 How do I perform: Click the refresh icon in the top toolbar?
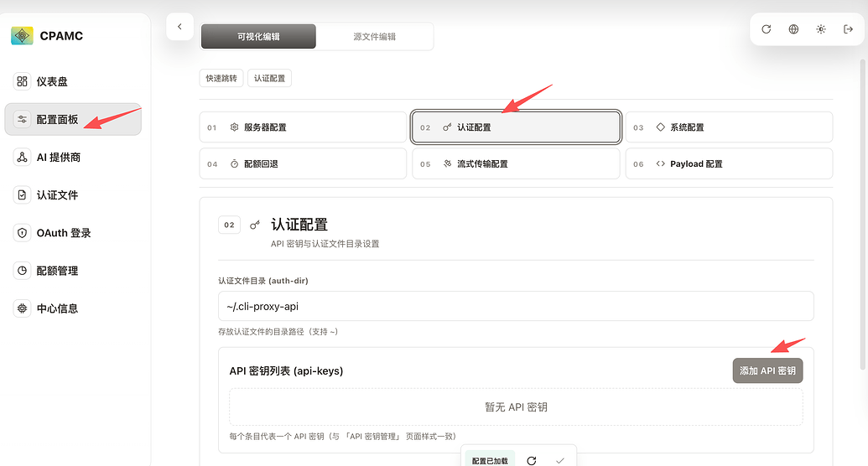tap(767, 29)
